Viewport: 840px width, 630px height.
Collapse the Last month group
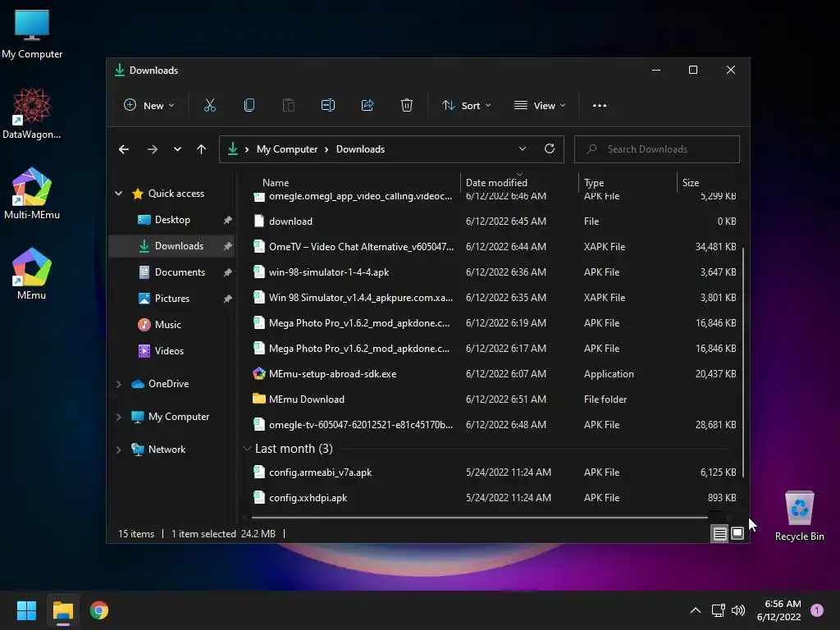click(247, 449)
